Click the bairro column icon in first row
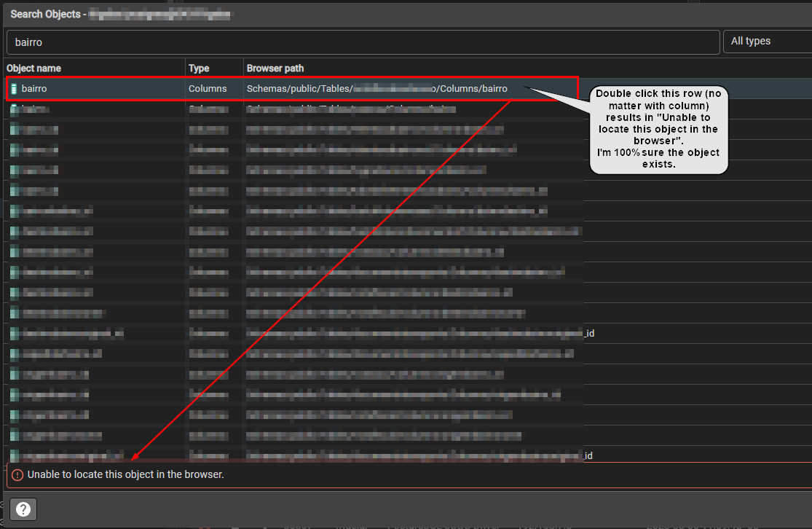The width and height of the screenshot is (812, 529). (14, 89)
